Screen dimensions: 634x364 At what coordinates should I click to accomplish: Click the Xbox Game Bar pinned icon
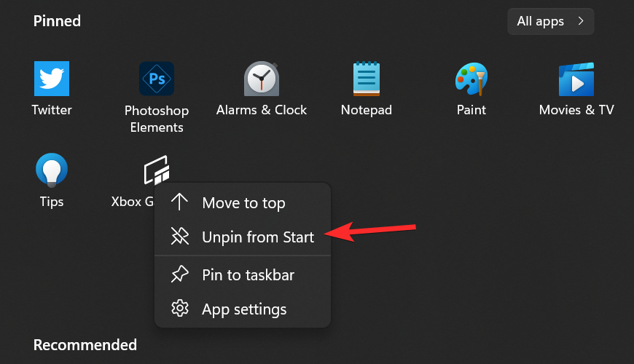click(157, 170)
